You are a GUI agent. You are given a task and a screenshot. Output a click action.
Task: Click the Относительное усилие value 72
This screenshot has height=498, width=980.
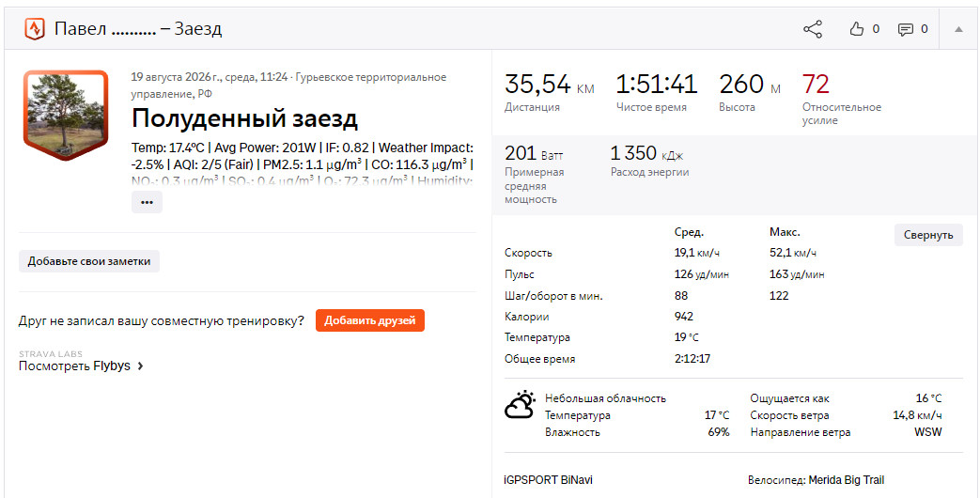click(816, 84)
